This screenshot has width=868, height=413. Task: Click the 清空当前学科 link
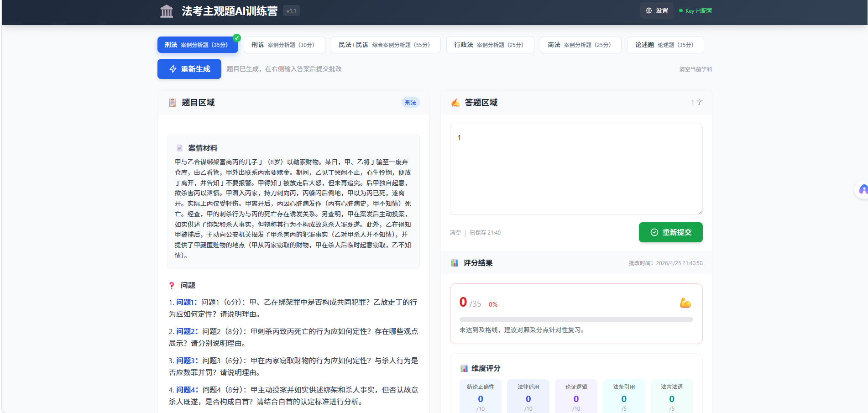[695, 69]
